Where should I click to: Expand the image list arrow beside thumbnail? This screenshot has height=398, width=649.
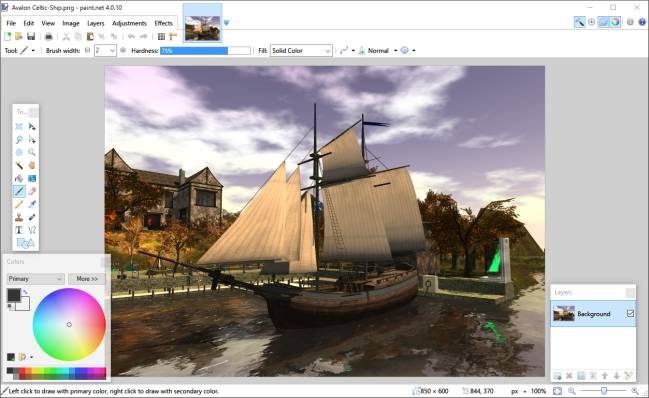(x=226, y=23)
